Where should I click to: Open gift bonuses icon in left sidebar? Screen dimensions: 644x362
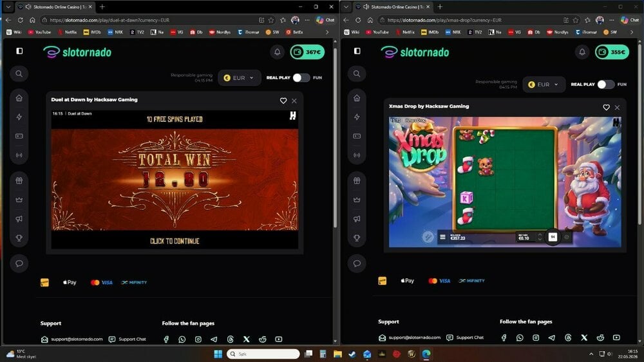[19, 180]
